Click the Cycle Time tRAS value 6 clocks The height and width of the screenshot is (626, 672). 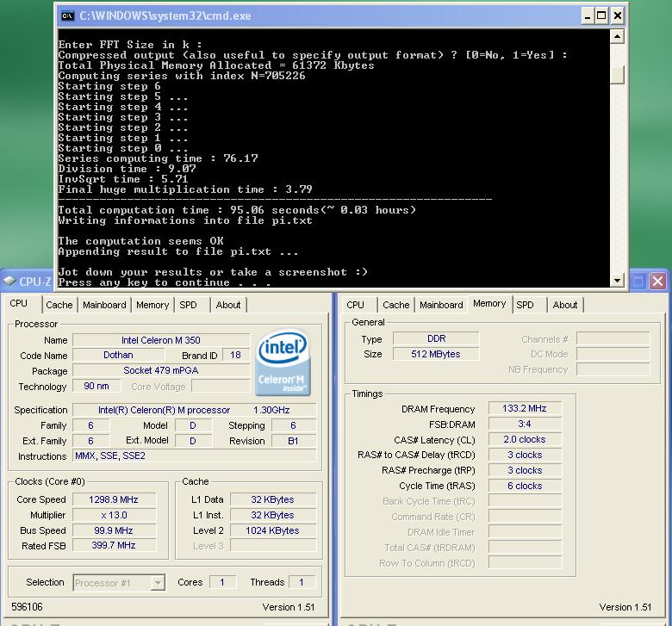[525, 486]
